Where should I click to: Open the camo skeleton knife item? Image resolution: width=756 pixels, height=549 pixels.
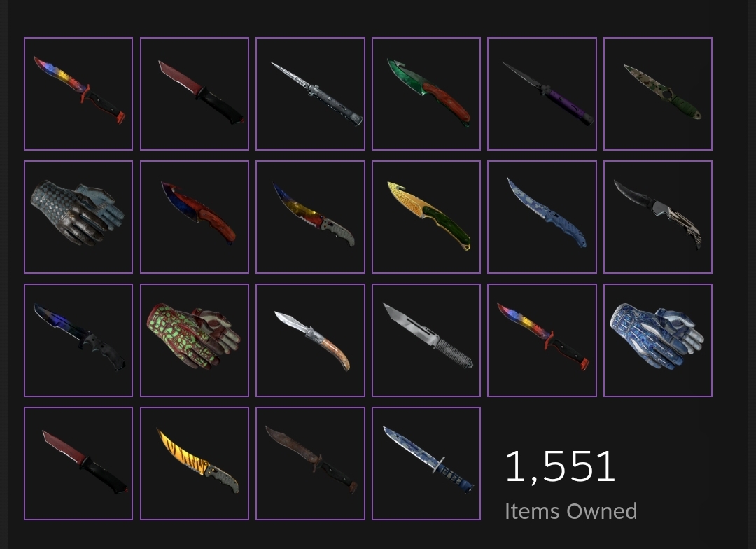coord(657,94)
